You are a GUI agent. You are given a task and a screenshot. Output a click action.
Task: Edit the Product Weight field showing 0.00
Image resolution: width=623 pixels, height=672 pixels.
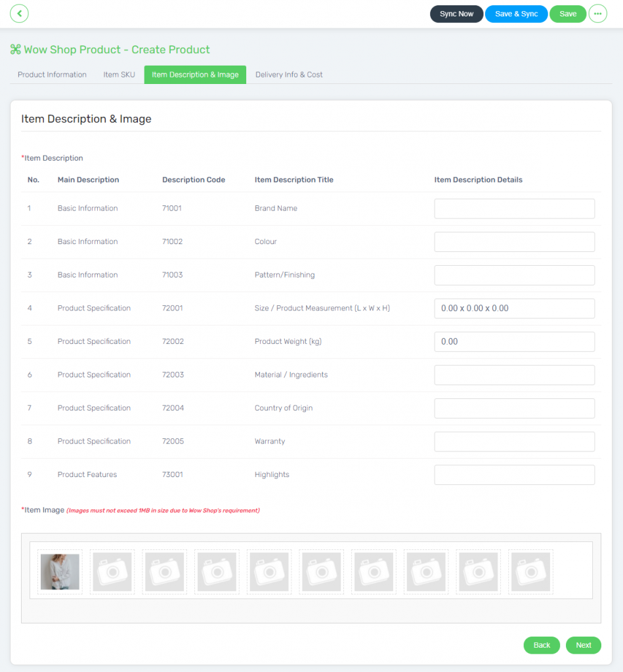tap(514, 341)
